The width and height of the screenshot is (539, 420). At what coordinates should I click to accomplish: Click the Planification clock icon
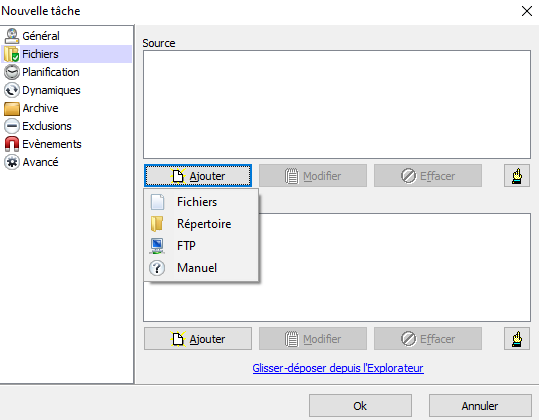(x=12, y=72)
